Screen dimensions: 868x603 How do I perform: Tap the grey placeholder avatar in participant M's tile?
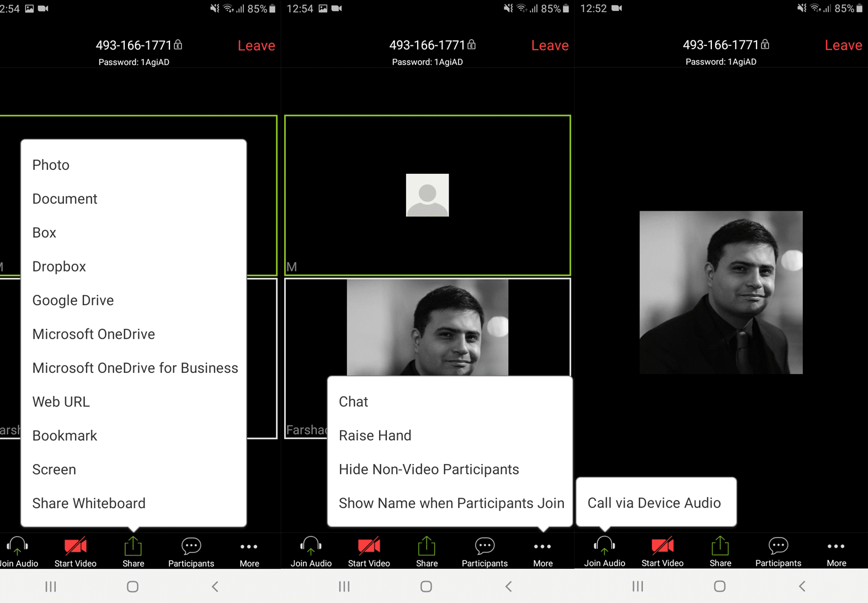click(427, 195)
